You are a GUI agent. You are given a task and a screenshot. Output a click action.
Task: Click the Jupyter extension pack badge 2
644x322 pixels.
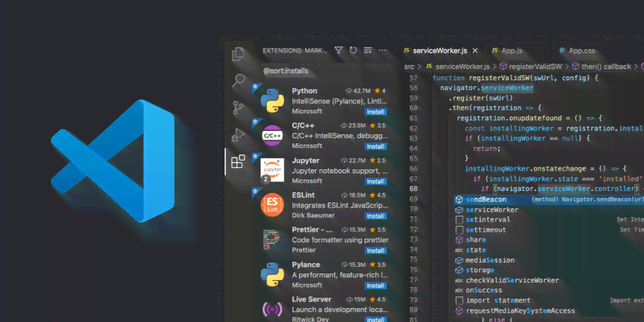pos(266,179)
